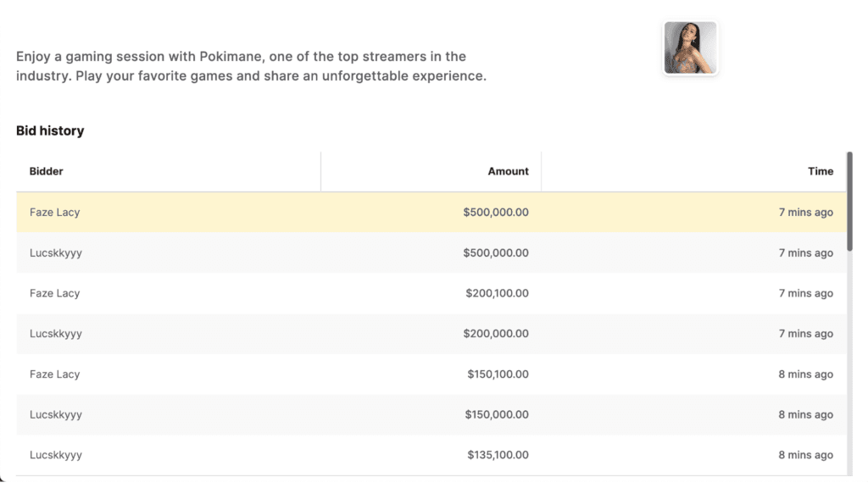Viewport: 868px width, 488px height.
Task: Click Faze Lacy in the $150,100.00 row
Action: [55, 374]
